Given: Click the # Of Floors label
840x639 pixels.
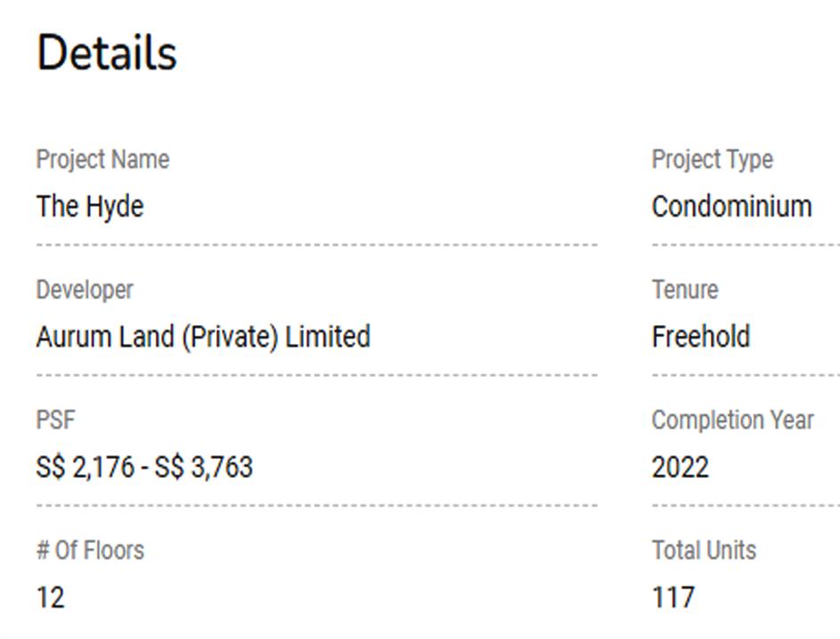Looking at the screenshot, I should tap(90, 550).
